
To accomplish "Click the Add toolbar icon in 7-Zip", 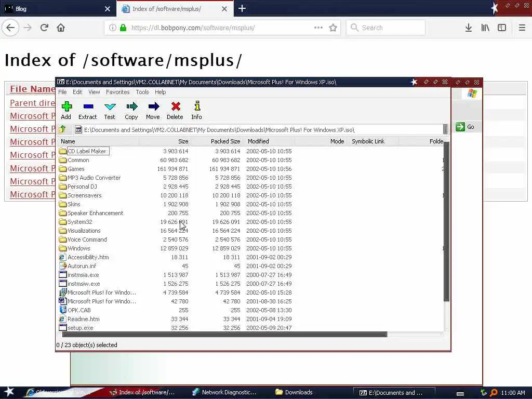I will click(66, 110).
